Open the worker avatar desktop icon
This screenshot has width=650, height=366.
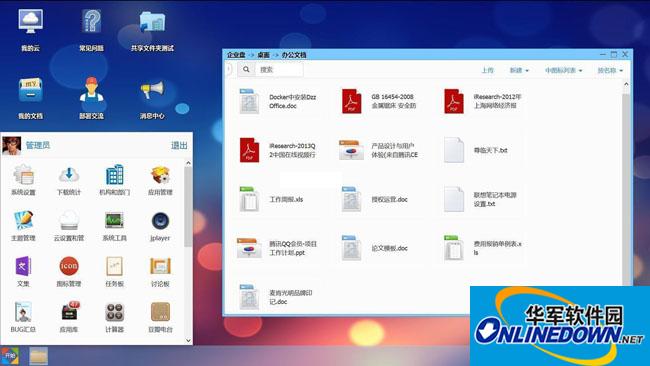point(91,90)
